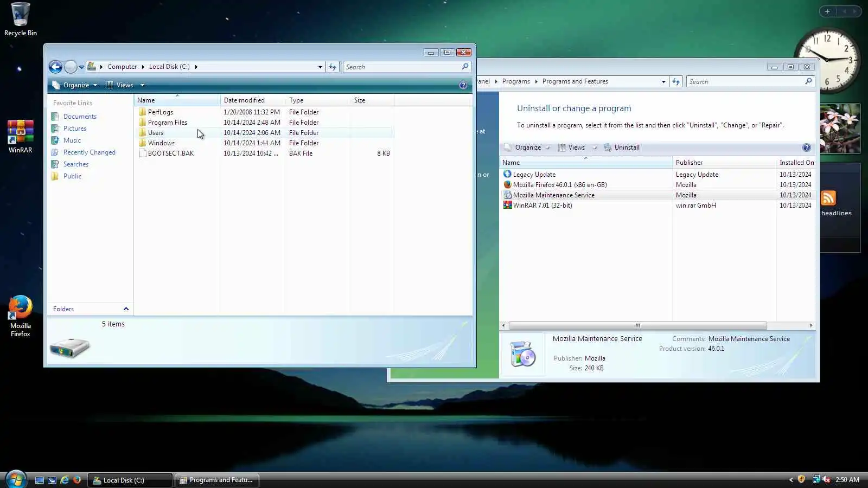Select the Mozilla Maintenance Service entry
The image size is (868, 488).
coord(658,195)
